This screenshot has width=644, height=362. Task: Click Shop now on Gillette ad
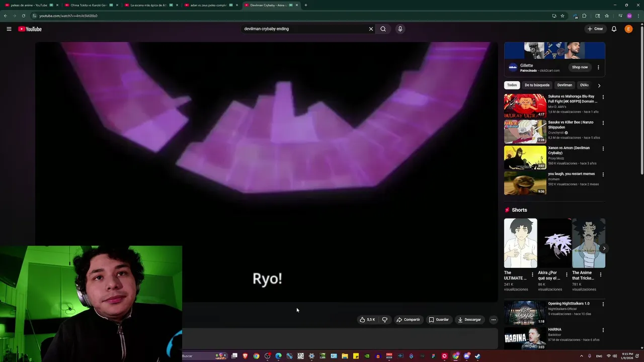point(580,67)
